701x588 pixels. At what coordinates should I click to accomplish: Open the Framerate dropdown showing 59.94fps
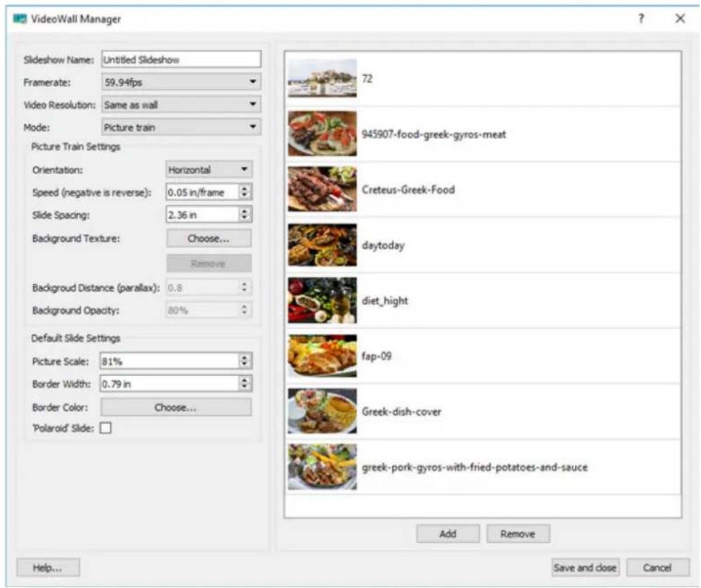pyautogui.click(x=181, y=82)
